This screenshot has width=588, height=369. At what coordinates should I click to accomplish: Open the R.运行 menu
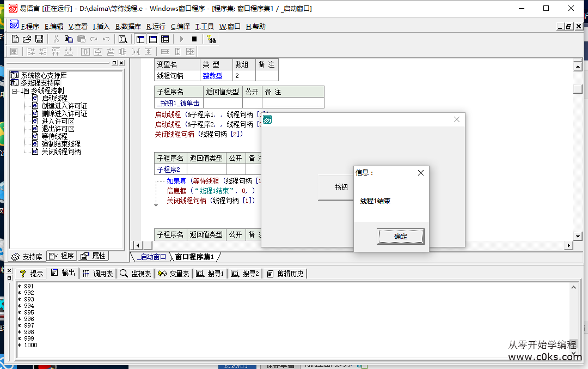pyautogui.click(x=156, y=27)
